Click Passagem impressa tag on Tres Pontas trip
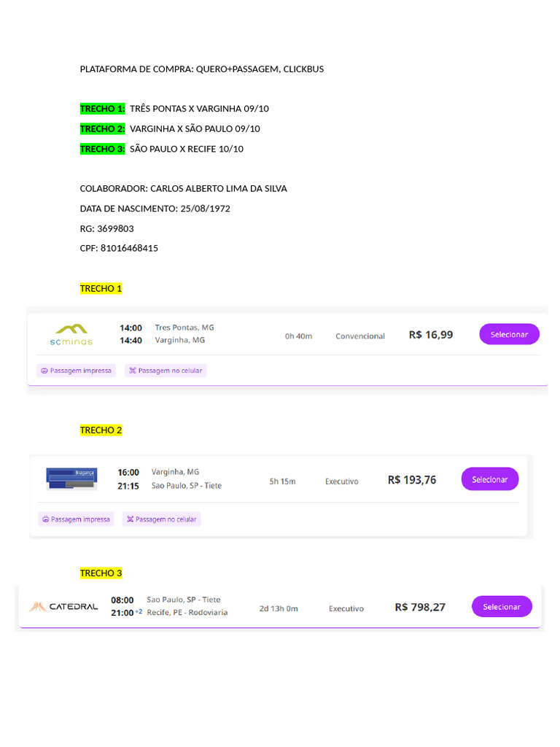Image resolution: width=560 pixels, height=747 pixels. 77,371
